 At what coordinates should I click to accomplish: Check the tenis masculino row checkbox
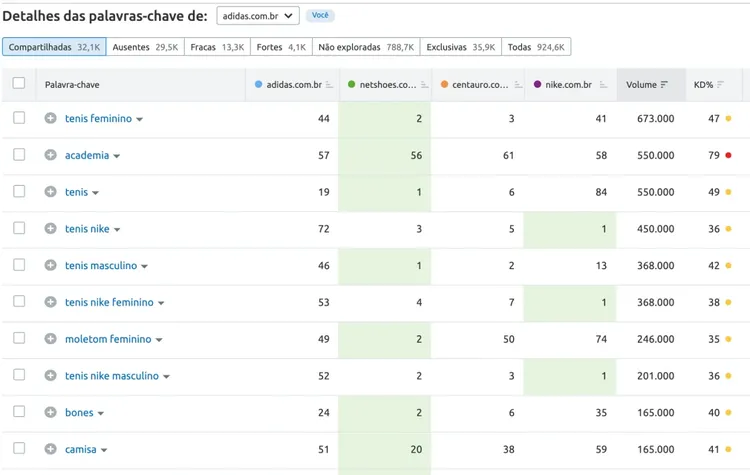tap(19, 265)
